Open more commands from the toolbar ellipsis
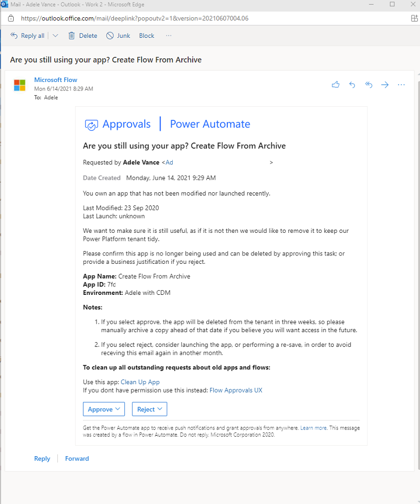420x504 pixels. pos(169,35)
